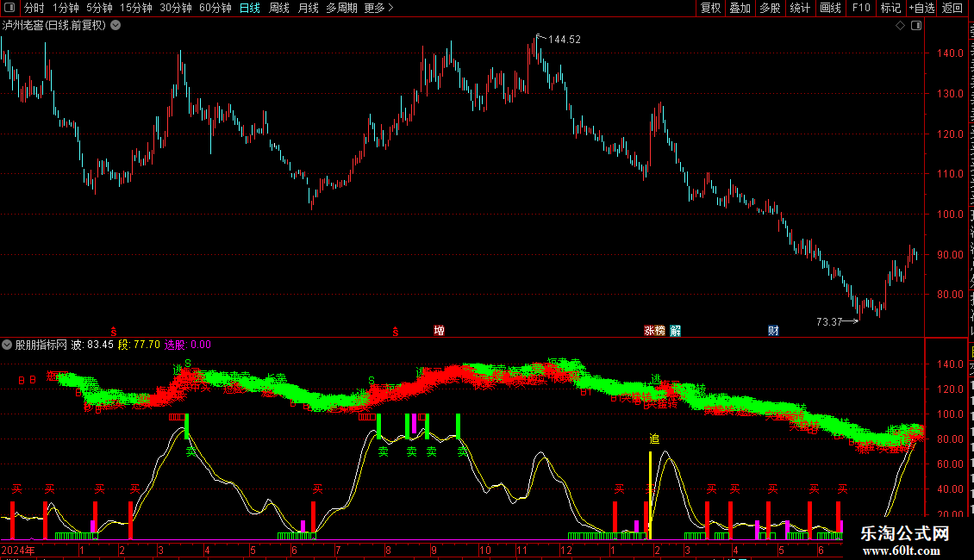Activate the 画线 drawing tool
The image size is (974, 560).
pos(830,8)
